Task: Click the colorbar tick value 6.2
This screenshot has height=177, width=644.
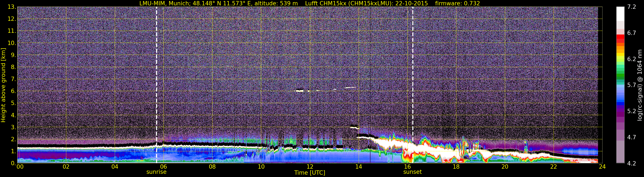Action: pos(632,59)
